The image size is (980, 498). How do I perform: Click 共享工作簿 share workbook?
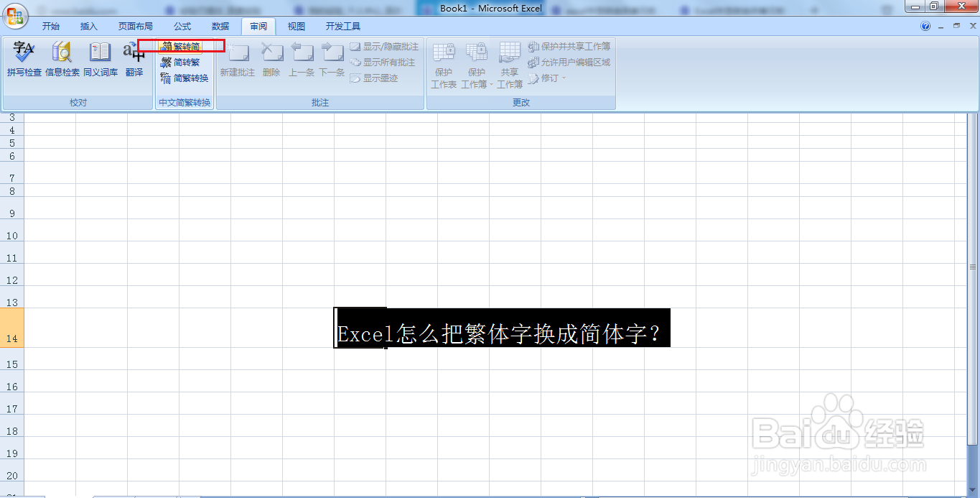point(510,65)
